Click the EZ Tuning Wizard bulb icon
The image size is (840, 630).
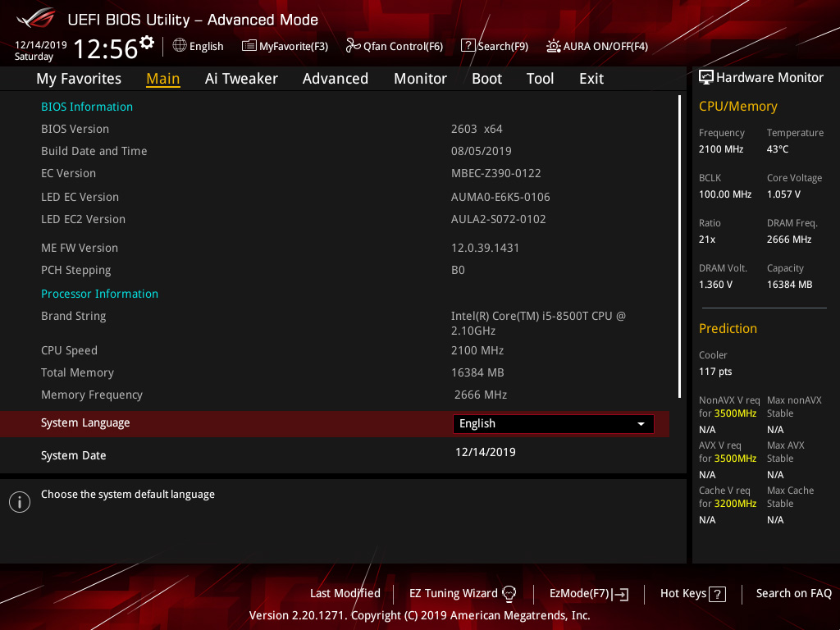pyautogui.click(x=509, y=593)
